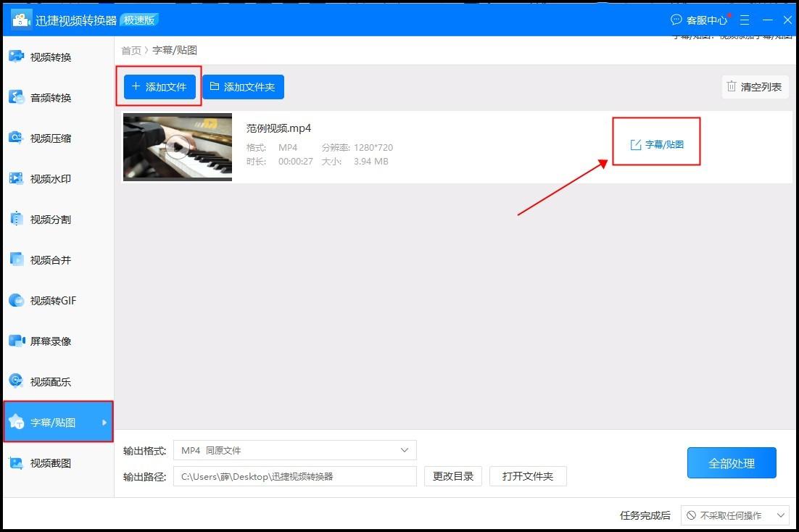The width and height of the screenshot is (799, 532).
Task: Click the folder icon on 添加文件夹
Action: 215,86
